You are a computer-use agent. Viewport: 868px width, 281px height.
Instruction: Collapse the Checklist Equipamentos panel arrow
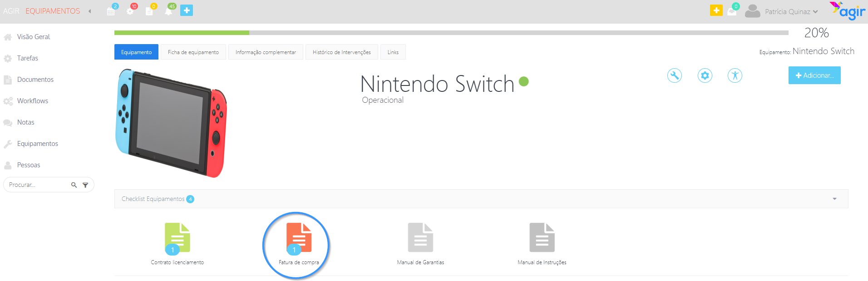pos(834,199)
